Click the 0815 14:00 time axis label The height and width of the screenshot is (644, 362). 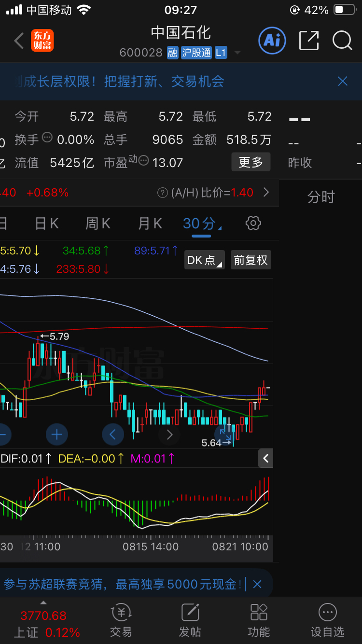(x=150, y=546)
